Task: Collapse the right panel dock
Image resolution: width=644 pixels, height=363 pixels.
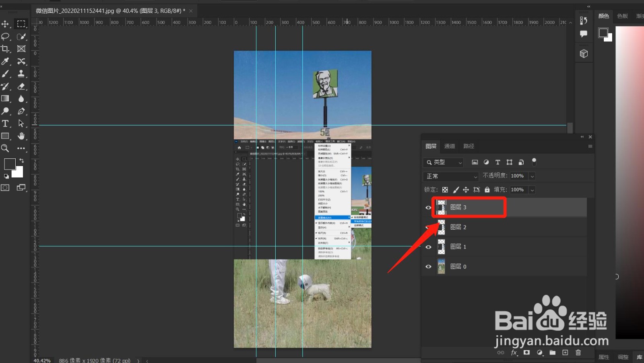Action: (589, 6)
